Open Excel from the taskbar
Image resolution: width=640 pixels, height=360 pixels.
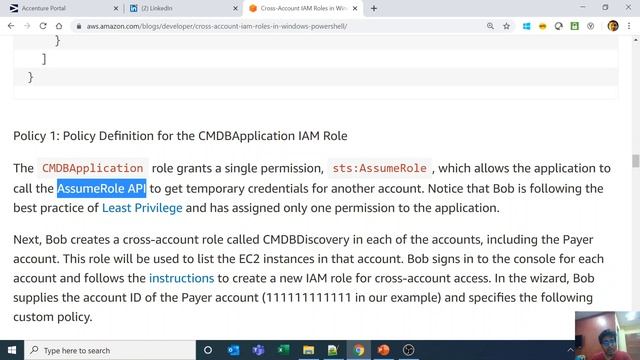[x=283, y=350]
